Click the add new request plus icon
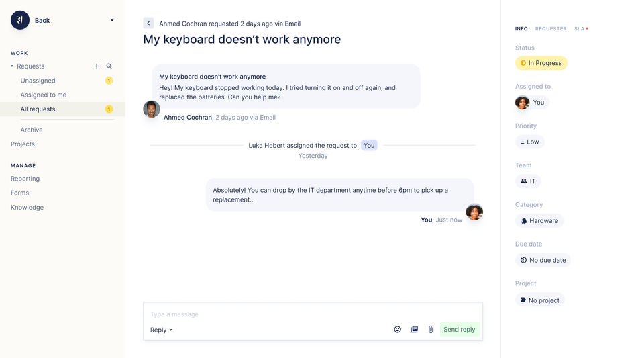The image size is (644, 358). pos(97,66)
